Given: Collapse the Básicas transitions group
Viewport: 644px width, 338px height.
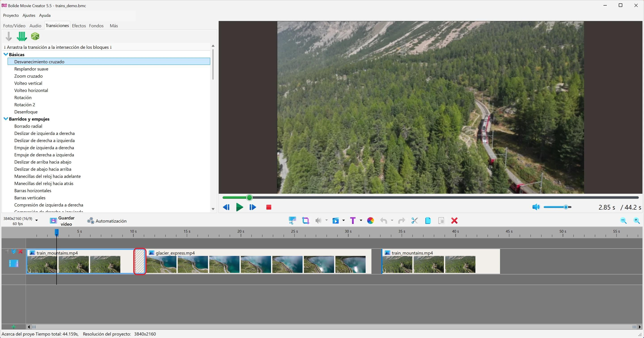Looking at the screenshot, I should 6,54.
